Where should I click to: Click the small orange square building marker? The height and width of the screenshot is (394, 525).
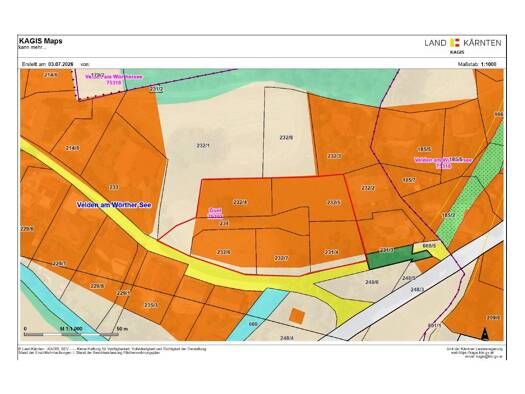click(297, 316)
